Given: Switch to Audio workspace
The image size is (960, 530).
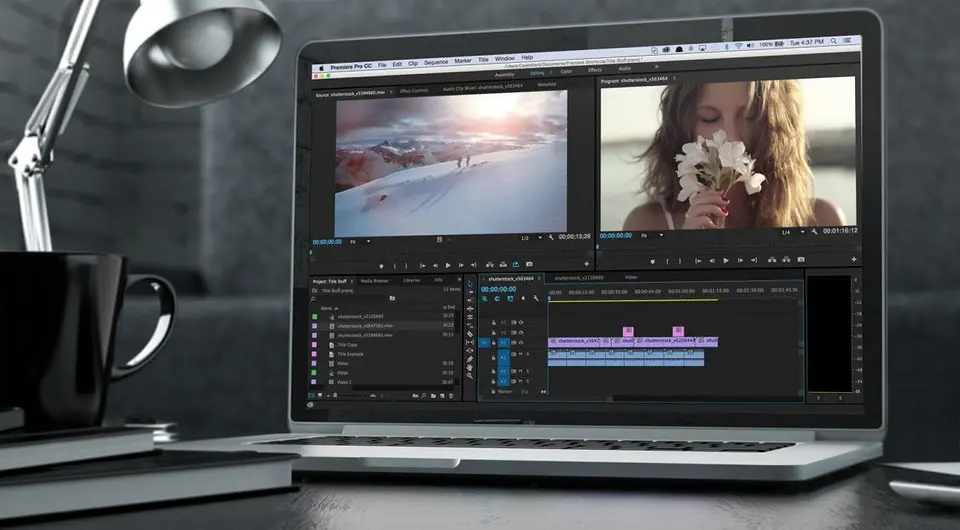Looking at the screenshot, I should point(624,69).
